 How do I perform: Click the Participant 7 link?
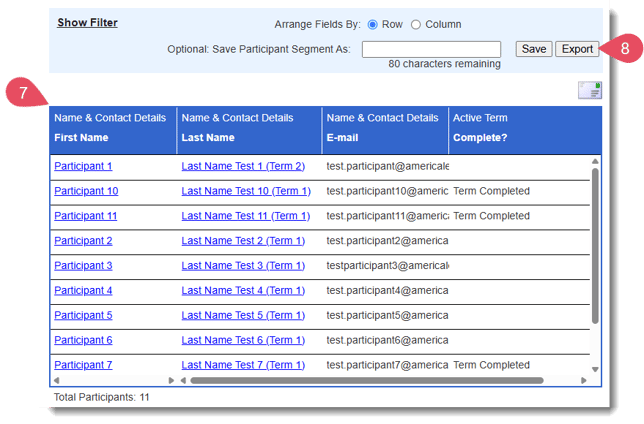coord(83,365)
